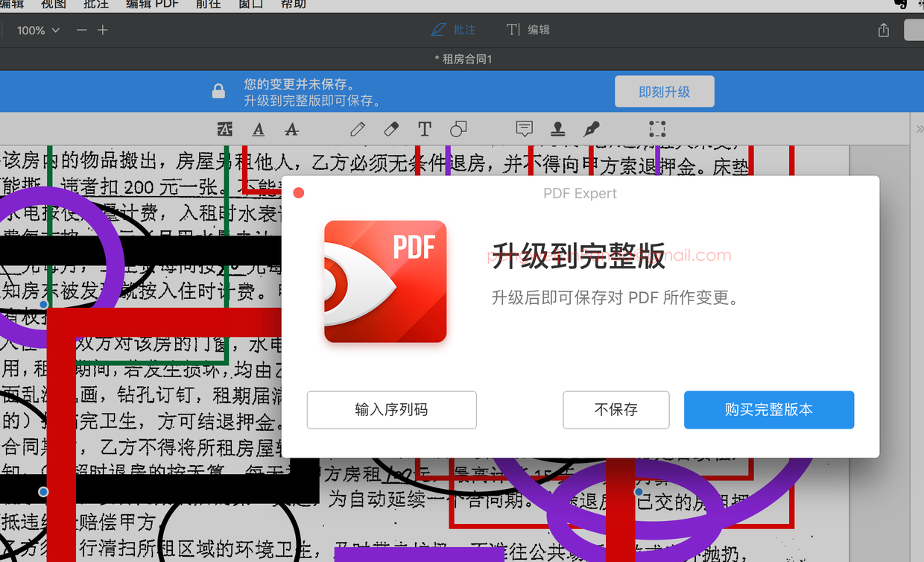924x562 pixels.
Task: Click the PDF Expert dialog title
Action: coord(580,193)
